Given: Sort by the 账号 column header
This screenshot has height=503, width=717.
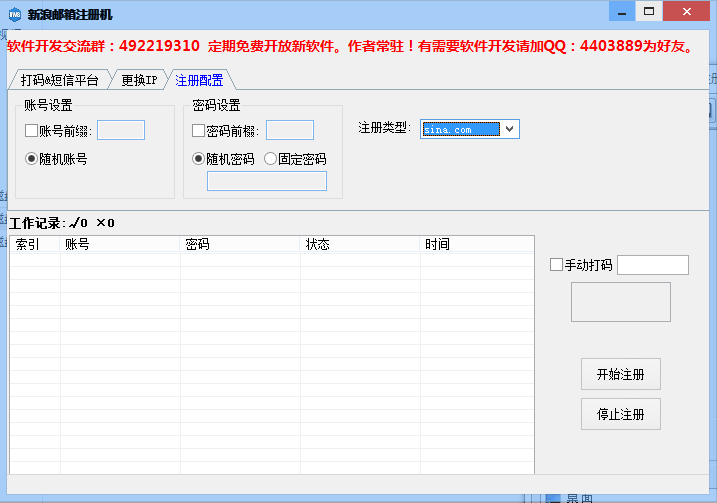Looking at the screenshot, I should click(120, 244).
